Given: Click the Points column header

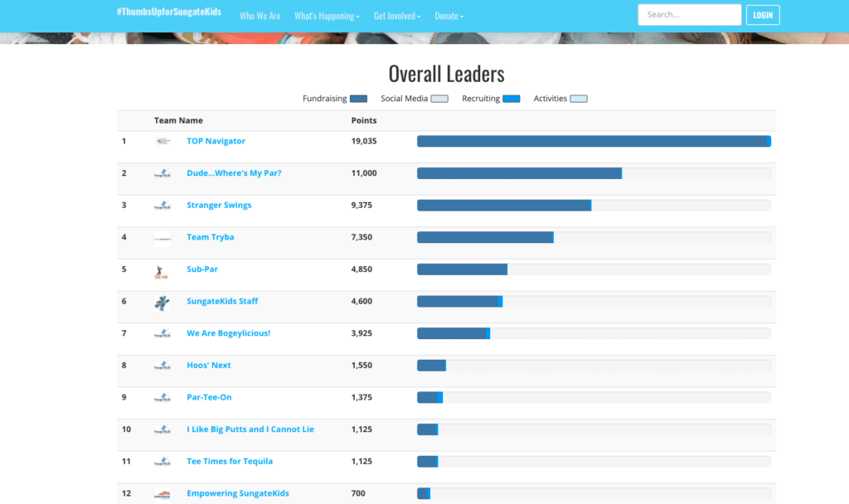Looking at the screenshot, I should [364, 120].
